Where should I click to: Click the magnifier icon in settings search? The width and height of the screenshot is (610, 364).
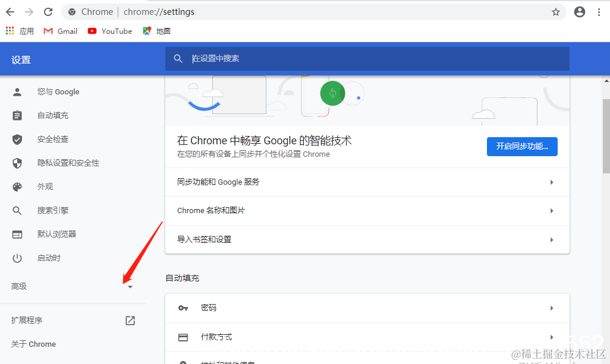(178, 59)
